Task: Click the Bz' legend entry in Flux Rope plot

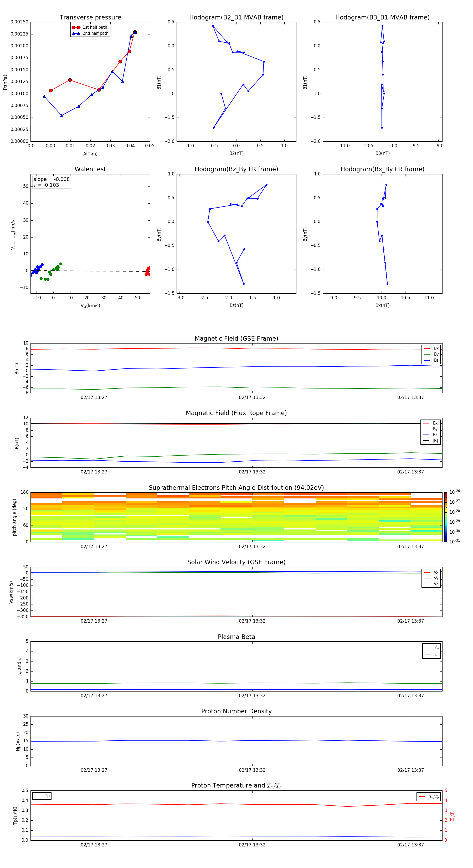Action: click(431, 435)
